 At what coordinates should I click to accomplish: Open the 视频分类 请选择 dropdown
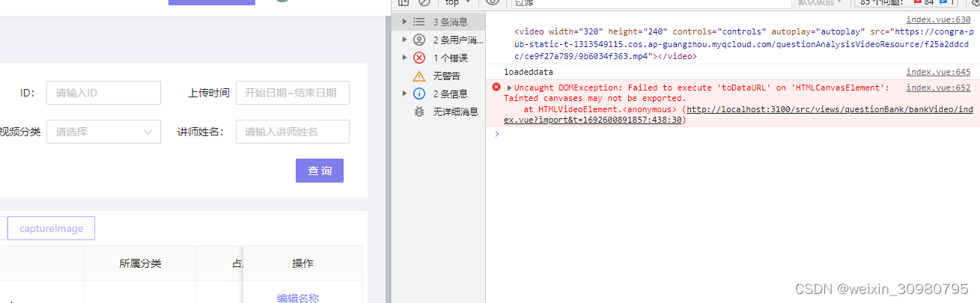(103, 132)
